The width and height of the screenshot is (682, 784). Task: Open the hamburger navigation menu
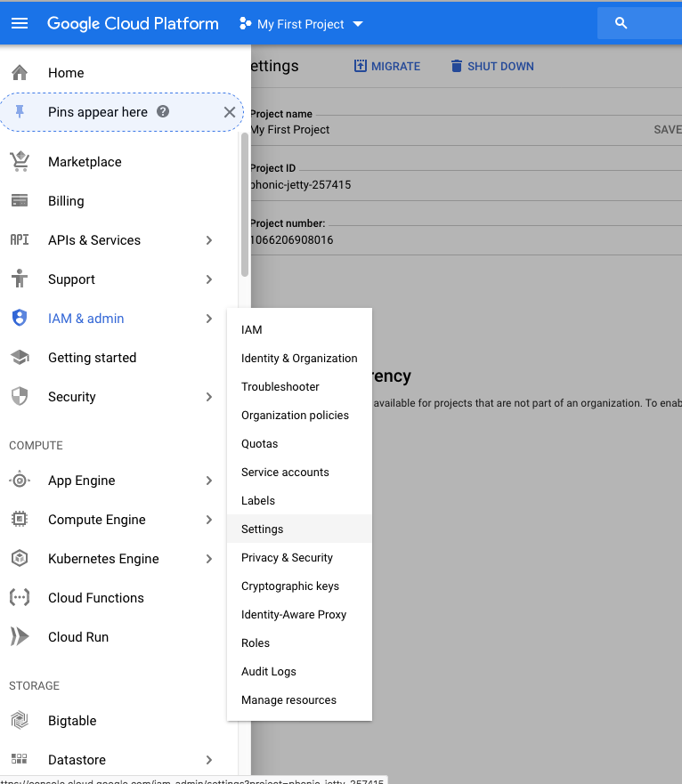pos(20,23)
